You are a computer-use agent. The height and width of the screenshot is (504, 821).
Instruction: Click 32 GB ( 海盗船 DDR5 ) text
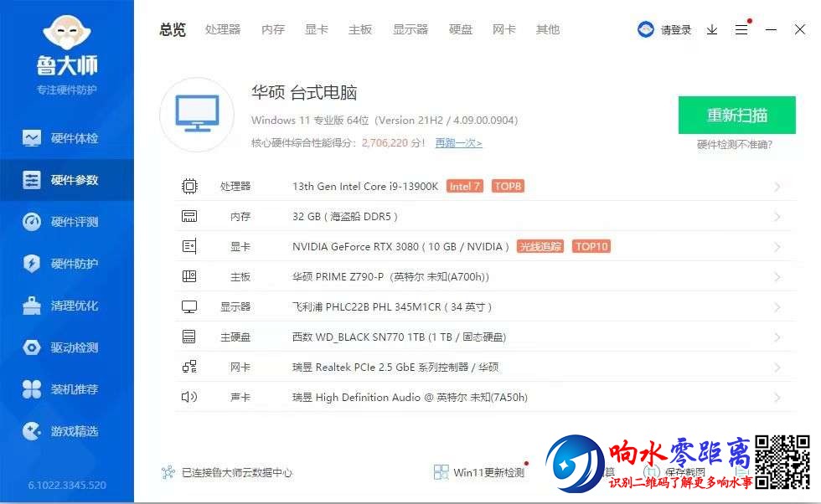pos(344,217)
